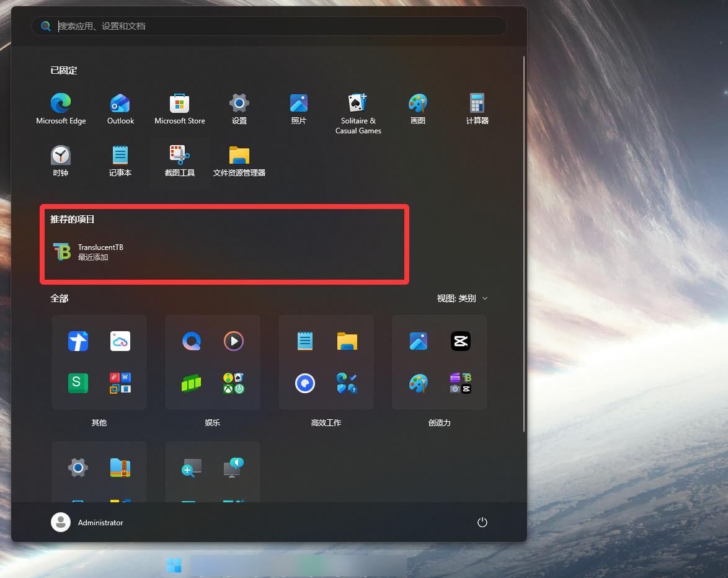Launch TranslucentTB from recommended items
This screenshot has height=578, width=728.
[88, 252]
